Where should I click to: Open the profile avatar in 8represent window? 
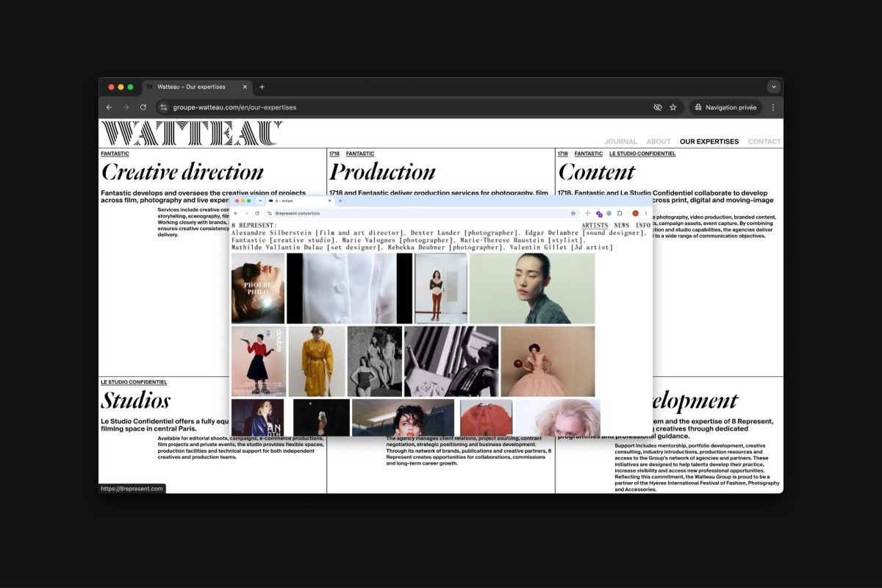(635, 213)
